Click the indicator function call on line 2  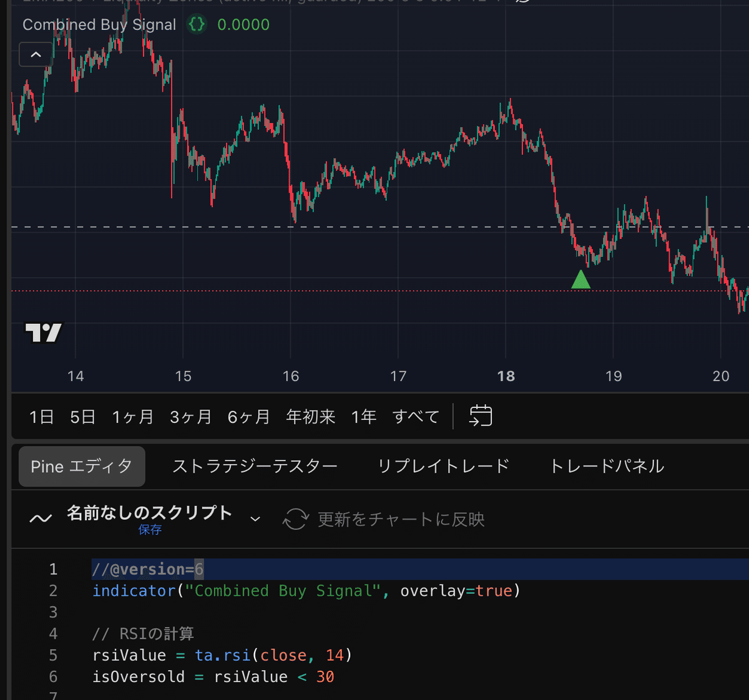tap(134, 591)
